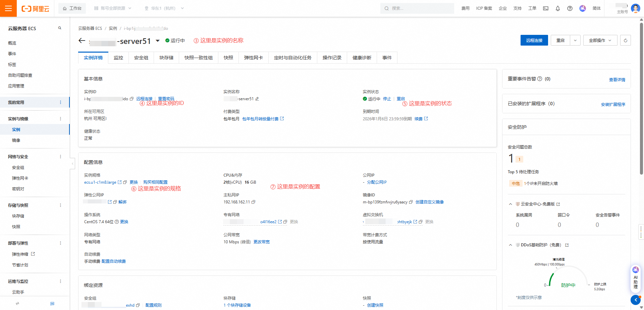This screenshot has width=644, height=310.
Task: Click the 重启 button in header
Action: 560,40
